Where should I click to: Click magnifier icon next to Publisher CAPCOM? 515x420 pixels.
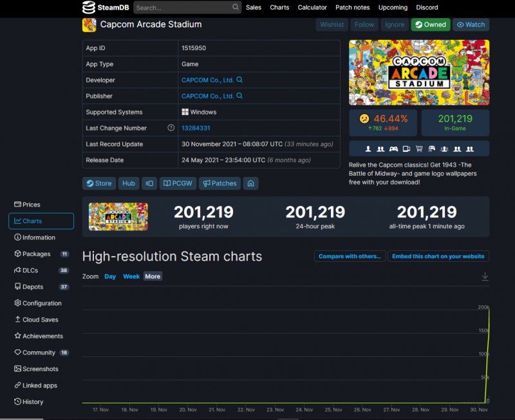pos(240,96)
